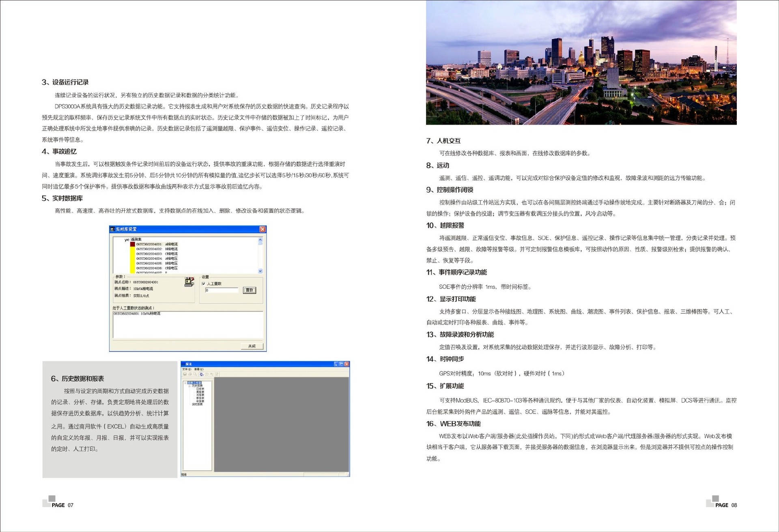
Task: Select 实时报表 in report tree
Action: pyautogui.click(x=197, y=404)
